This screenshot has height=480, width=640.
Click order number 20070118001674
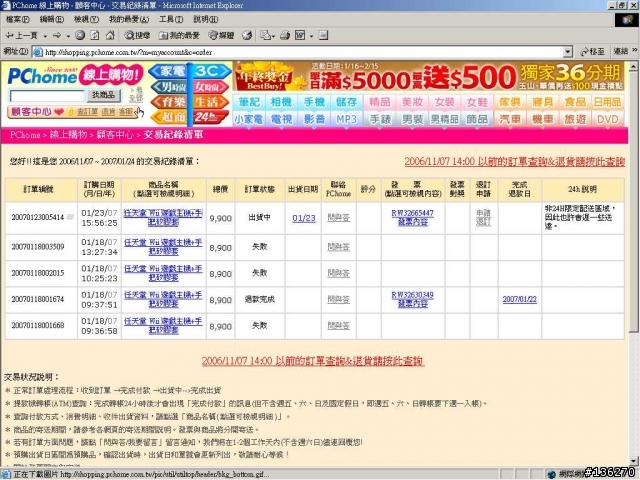(x=38, y=299)
